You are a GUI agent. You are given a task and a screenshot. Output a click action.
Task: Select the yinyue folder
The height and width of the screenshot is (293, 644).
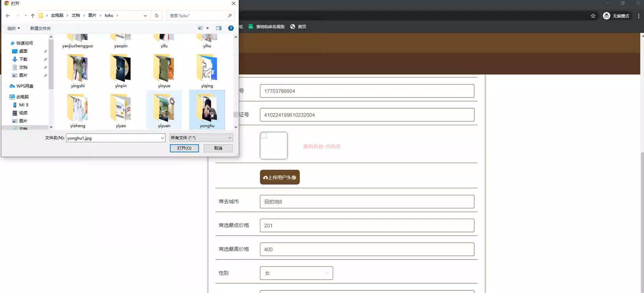tap(164, 71)
